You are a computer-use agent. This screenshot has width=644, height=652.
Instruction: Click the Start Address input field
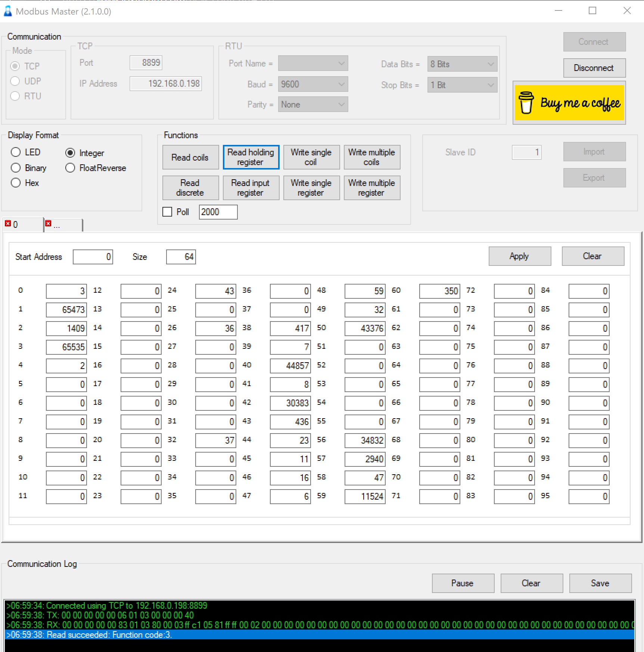pos(93,257)
